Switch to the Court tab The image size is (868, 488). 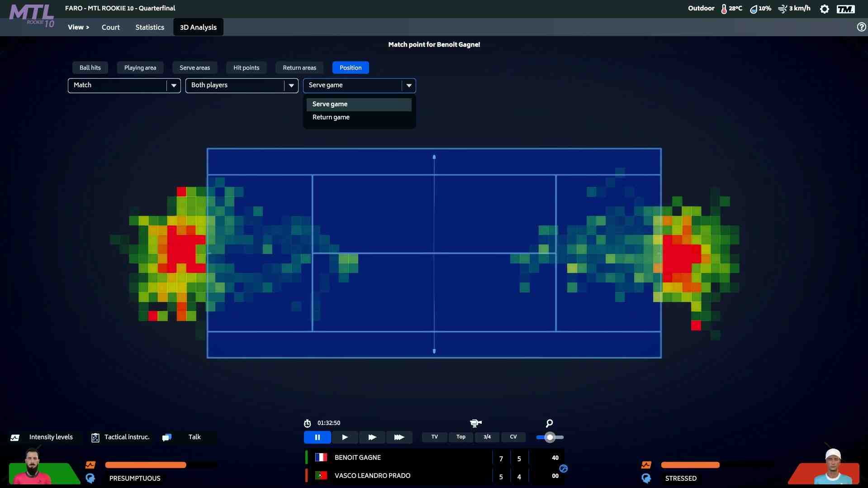pos(110,27)
